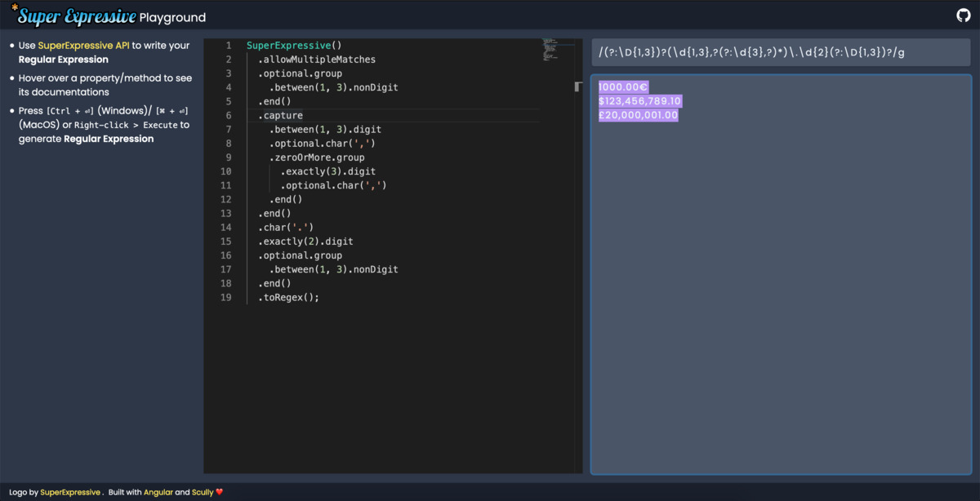Click the .exactly(3).digit code line

pos(328,171)
